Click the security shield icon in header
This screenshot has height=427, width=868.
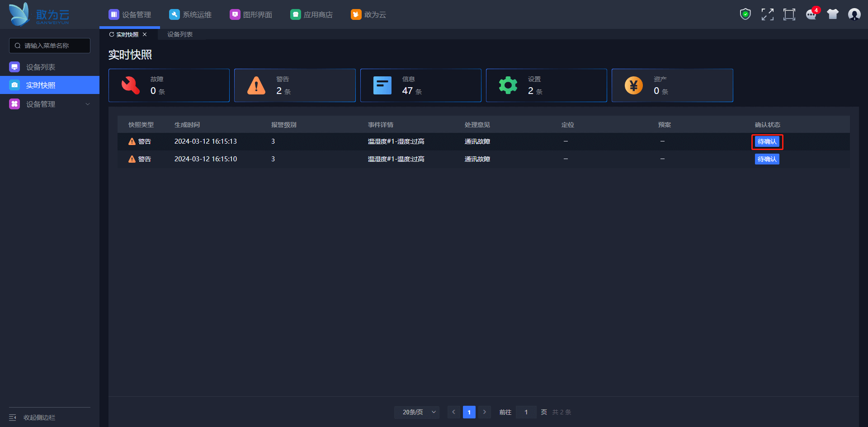point(745,14)
